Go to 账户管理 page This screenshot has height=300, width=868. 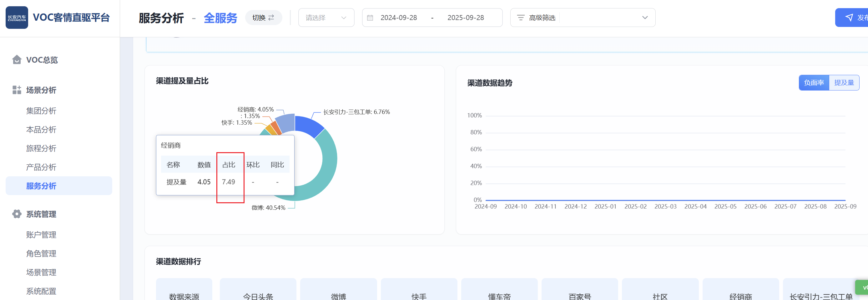[x=41, y=235]
